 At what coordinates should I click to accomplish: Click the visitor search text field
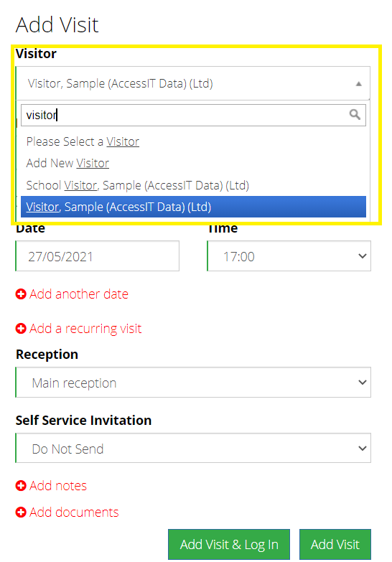click(193, 115)
